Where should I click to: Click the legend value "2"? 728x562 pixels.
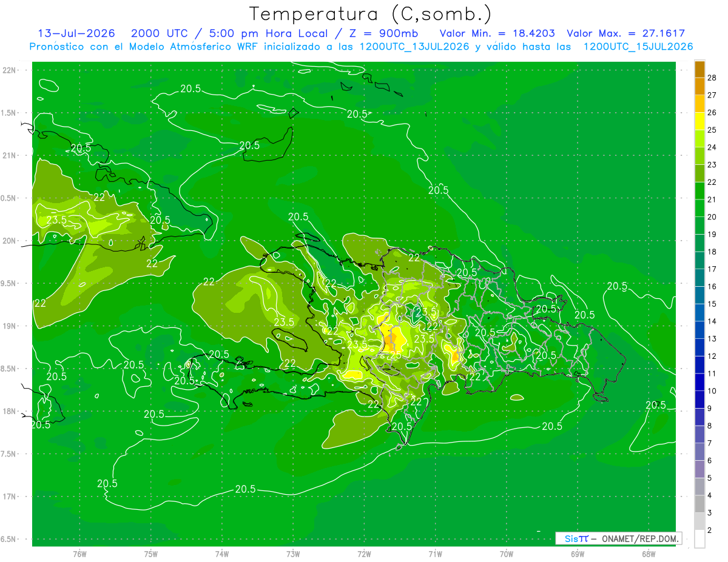pyautogui.click(x=710, y=530)
